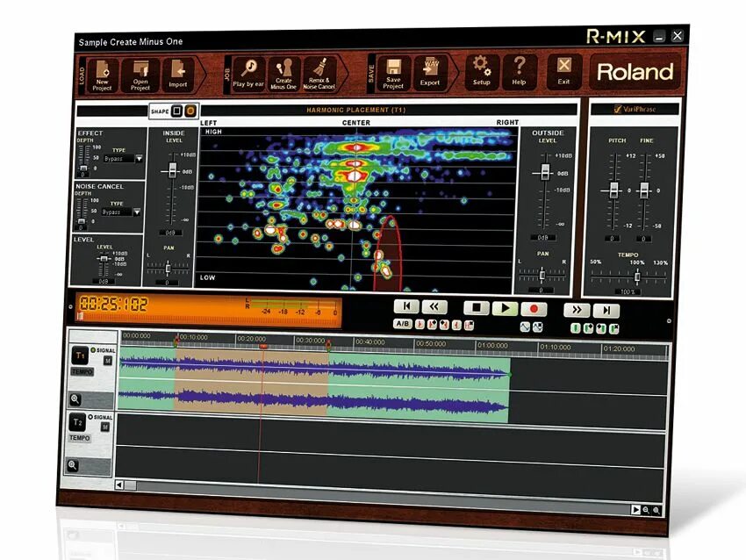Click the TEMPO percentage slider knob

point(637,276)
